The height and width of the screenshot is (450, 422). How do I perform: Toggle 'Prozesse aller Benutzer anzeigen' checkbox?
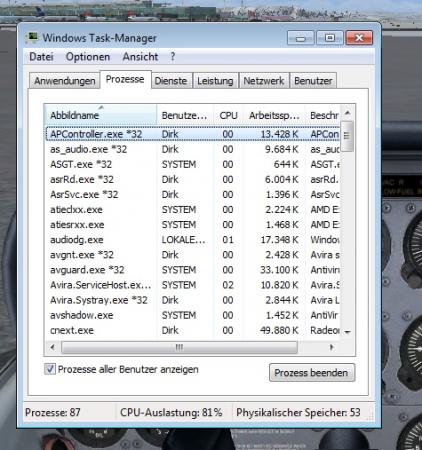click(50, 369)
